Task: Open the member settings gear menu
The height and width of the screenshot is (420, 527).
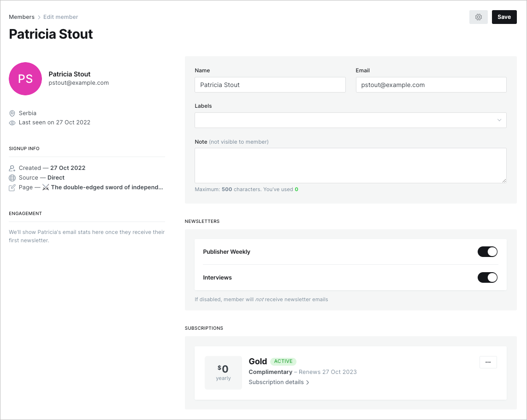Action: 478,17
